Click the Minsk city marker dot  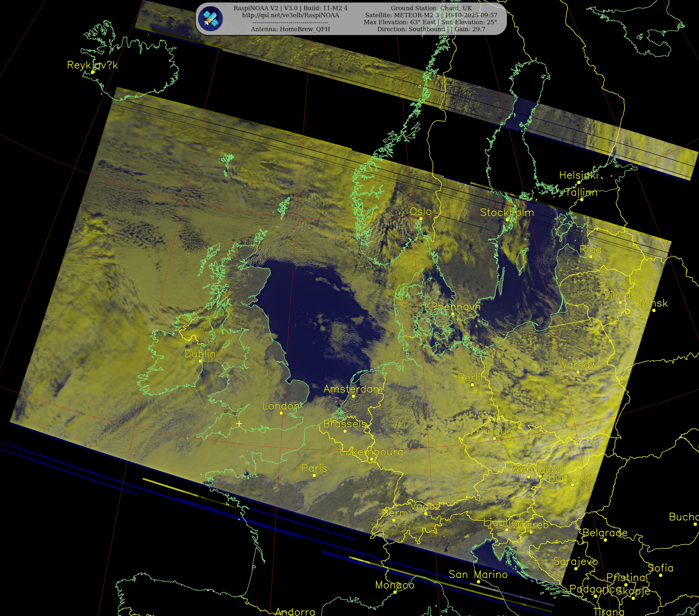654,310
